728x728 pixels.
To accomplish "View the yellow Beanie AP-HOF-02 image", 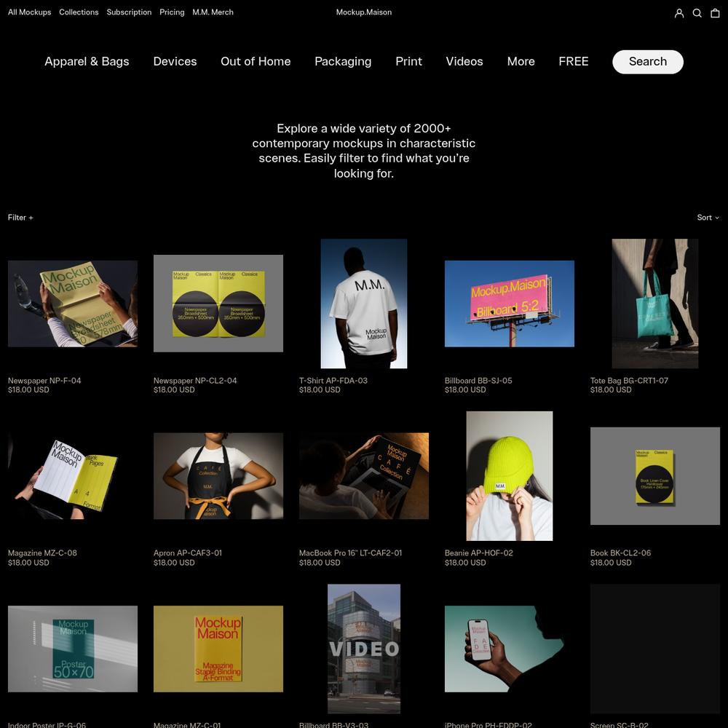I will [x=510, y=476].
